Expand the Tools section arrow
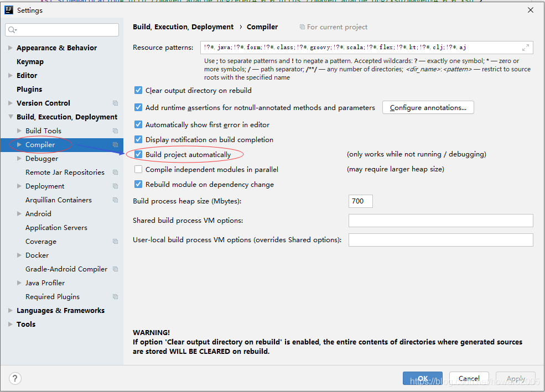545x392 pixels. [x=11, y=325]
